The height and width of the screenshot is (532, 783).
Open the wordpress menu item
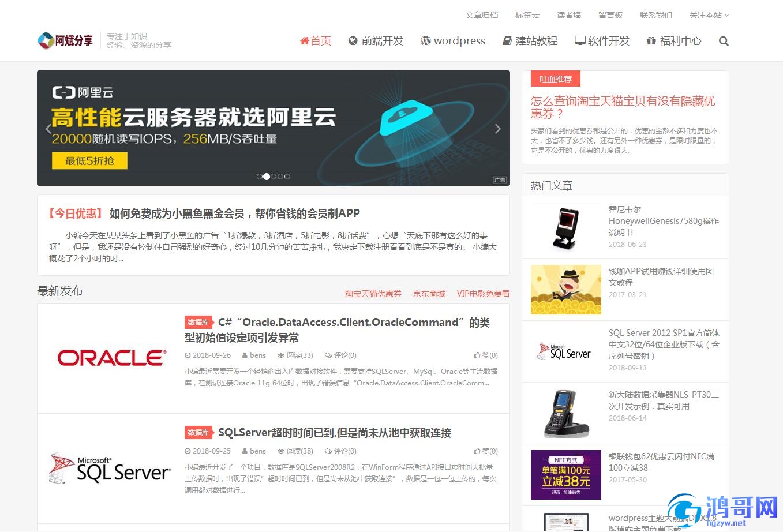pyautogui.click(x=453, y=41)
